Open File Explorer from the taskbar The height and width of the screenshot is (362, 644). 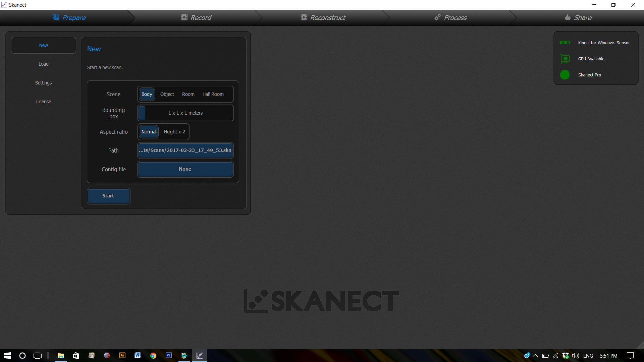point(61,356)
